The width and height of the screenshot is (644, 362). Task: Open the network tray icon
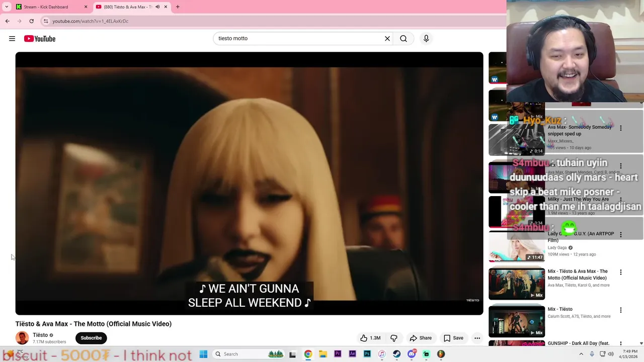[602, 354]
